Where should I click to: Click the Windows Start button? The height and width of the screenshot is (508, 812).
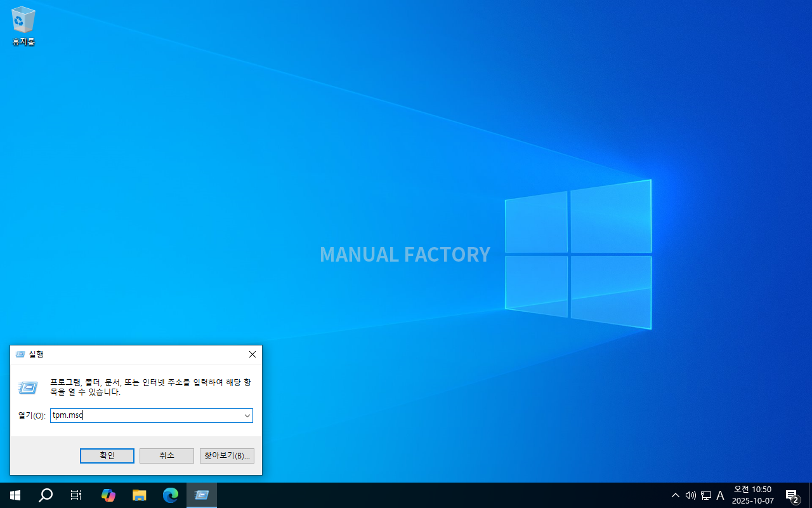pos(15,495)
